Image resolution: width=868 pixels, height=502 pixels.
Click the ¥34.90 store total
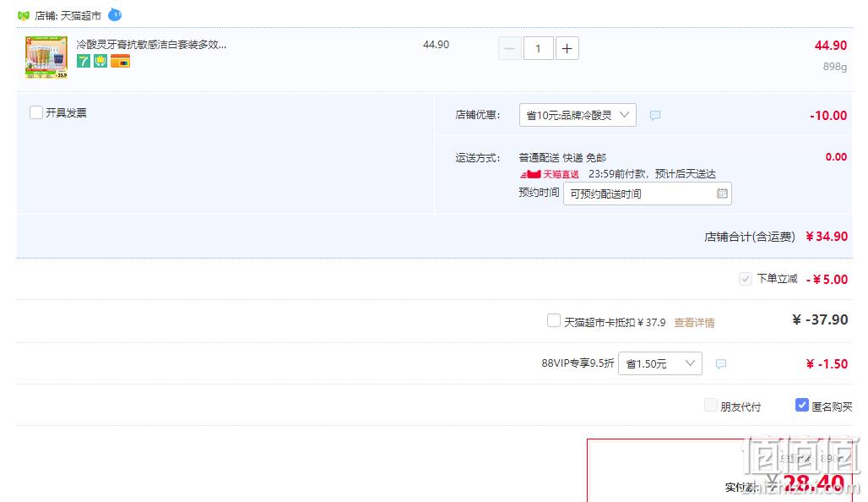[827, 237]
